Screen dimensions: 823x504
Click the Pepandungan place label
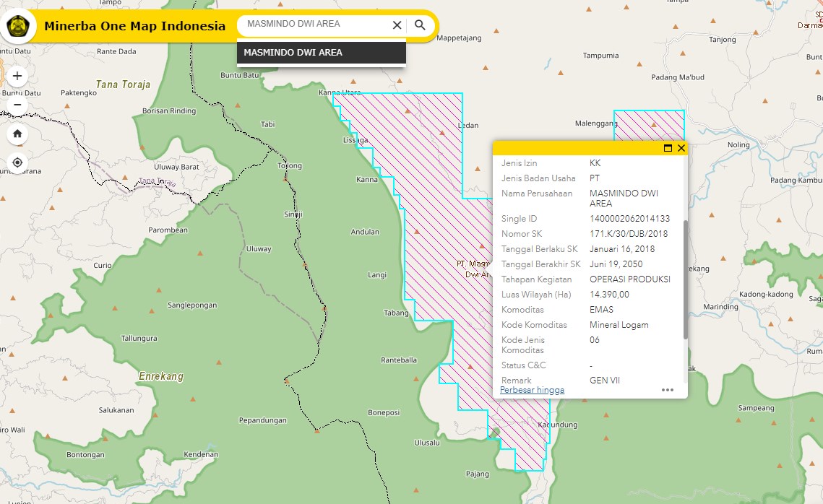tap(263, 420)
